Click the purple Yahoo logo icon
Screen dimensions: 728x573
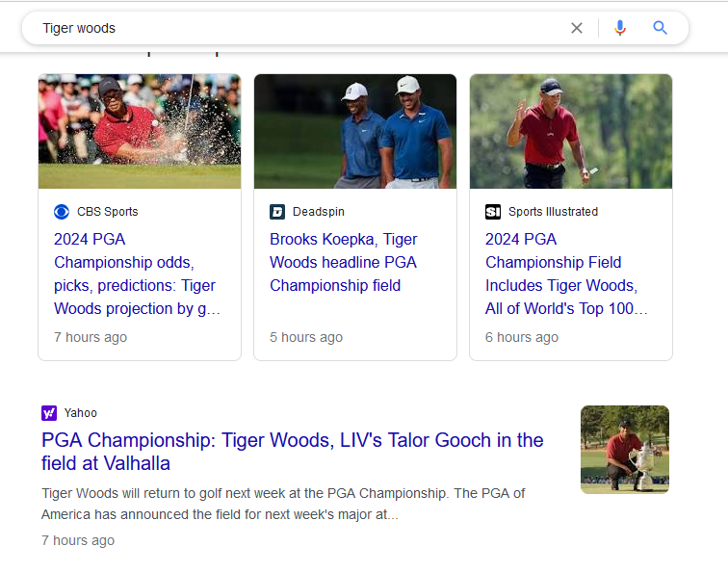click(49, 413)
